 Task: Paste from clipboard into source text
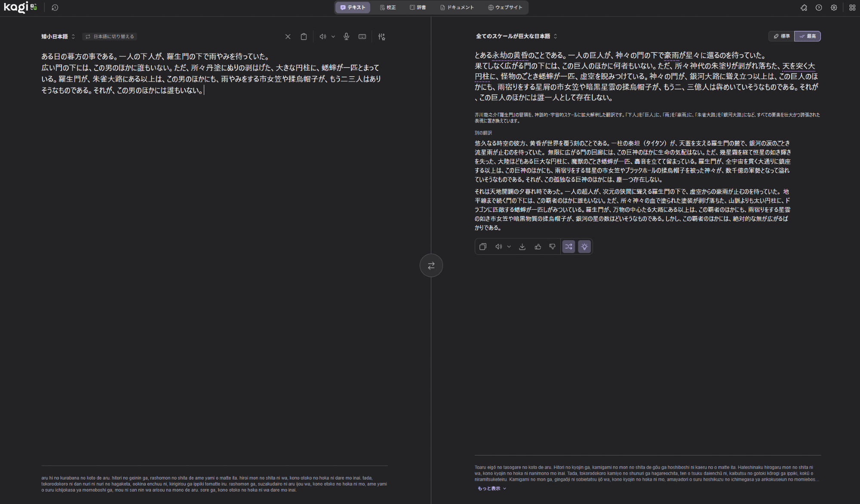pos(304,37)
